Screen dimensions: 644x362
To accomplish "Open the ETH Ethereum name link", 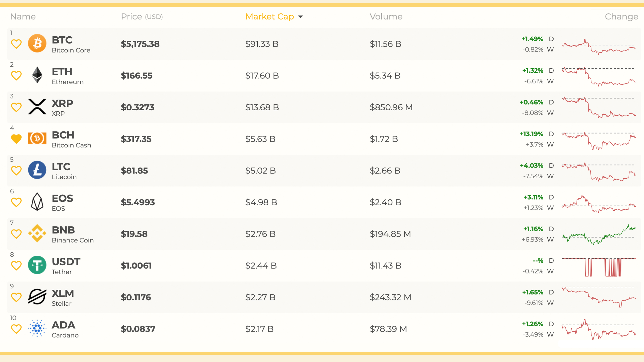I will [62, 72].
